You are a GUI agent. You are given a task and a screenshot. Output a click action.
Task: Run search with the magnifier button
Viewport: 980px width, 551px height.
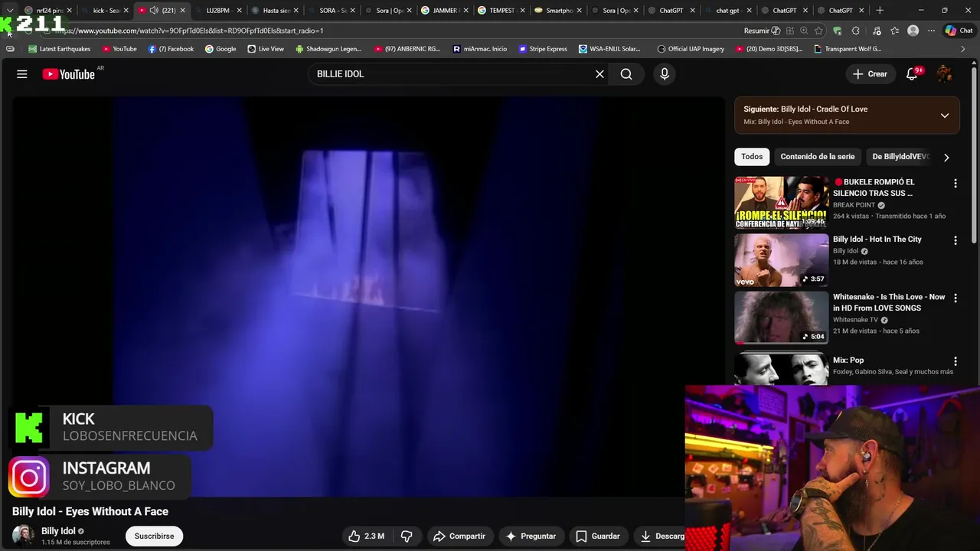[626, 74]
